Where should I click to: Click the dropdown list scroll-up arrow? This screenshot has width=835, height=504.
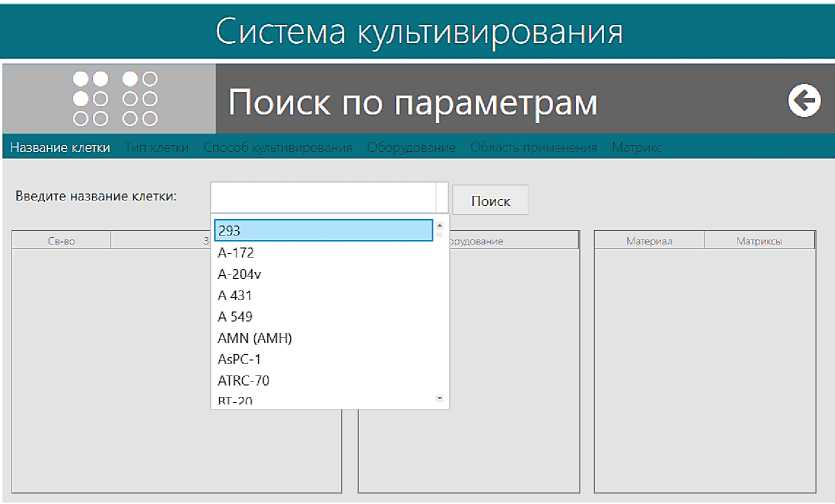click(x=440, y=226)
